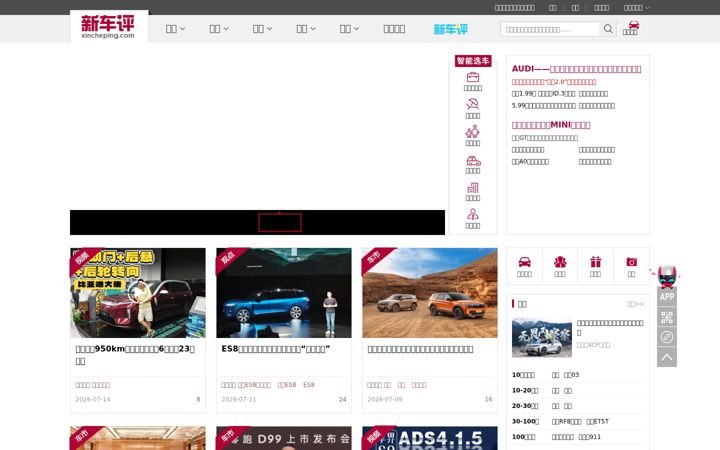The image size is (720, 450).
Task: Open the ET5T model link
Action: (597, 422)
